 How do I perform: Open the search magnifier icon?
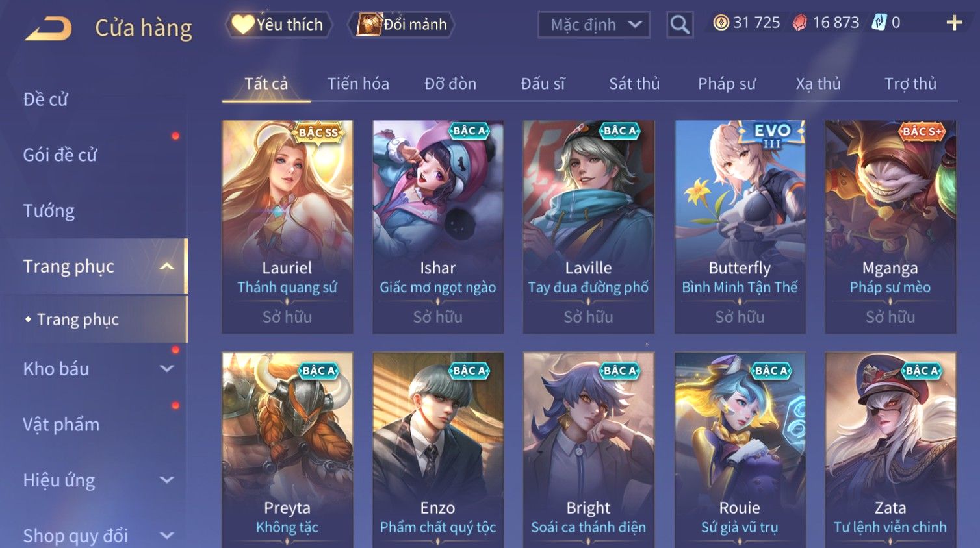pyautogui.click(x=680, y=25)
